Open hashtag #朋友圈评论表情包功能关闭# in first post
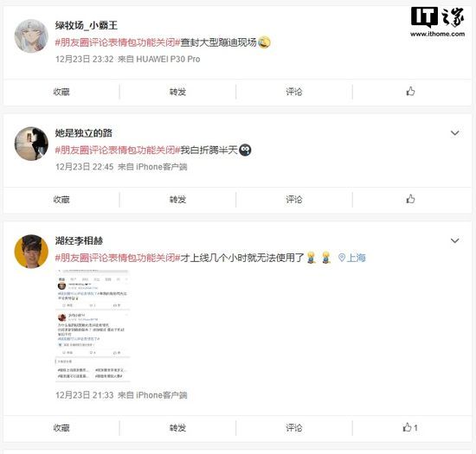Viewport: 476px width, 454px height. [118, 42]
